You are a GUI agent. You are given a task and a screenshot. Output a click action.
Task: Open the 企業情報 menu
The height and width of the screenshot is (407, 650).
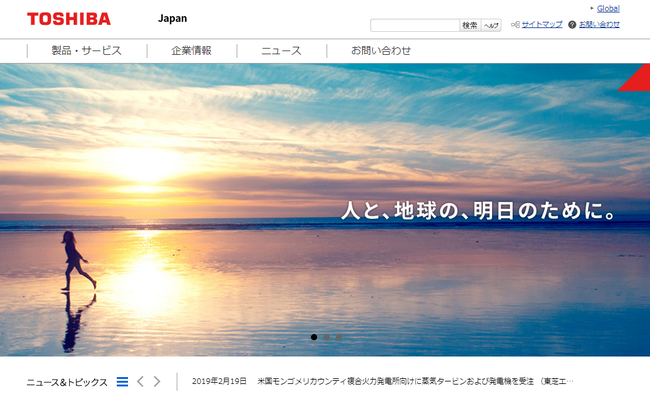pyautogui.click(x=192, y=51)
